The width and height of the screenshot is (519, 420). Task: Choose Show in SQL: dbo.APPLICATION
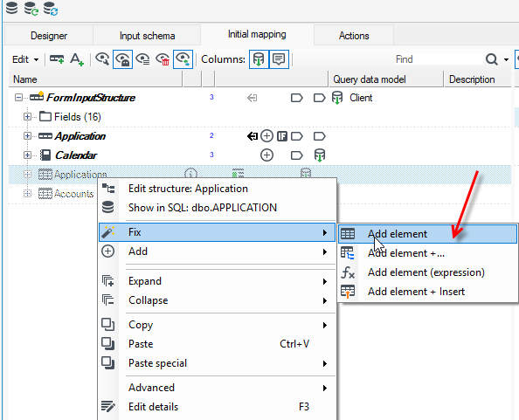[218, 208]
